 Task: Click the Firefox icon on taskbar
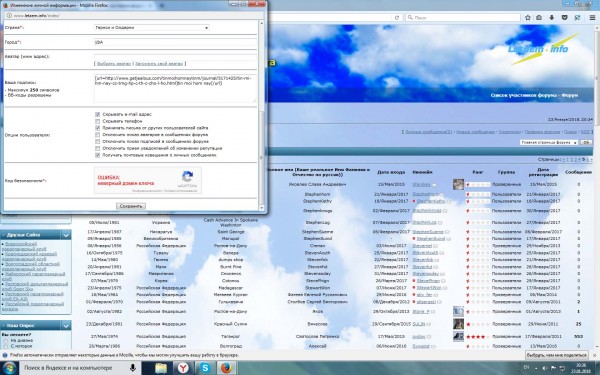point(227,368)
